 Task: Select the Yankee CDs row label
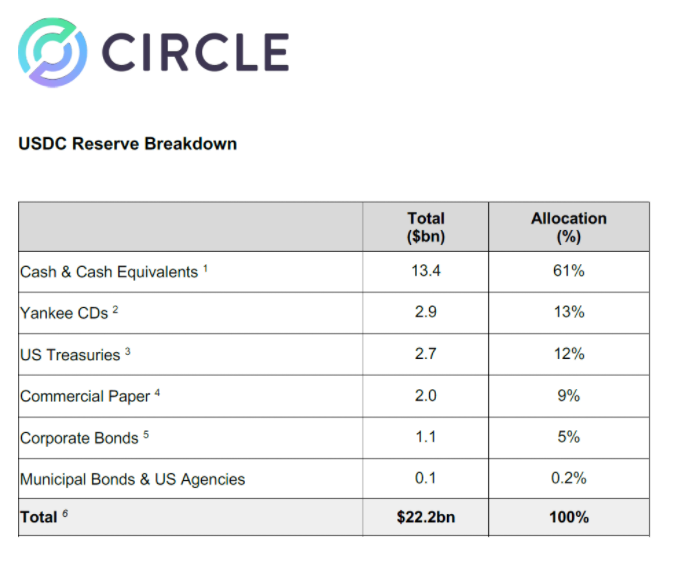pos(64,313)
